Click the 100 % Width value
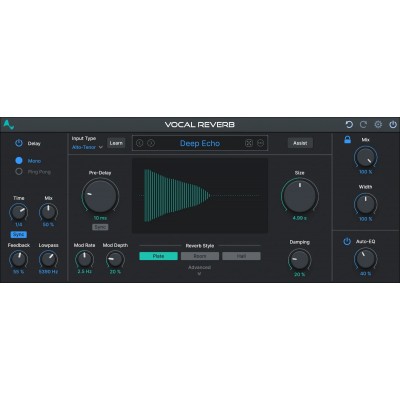The height and width of the screenshot is (400, 400). tap(366, 219)
